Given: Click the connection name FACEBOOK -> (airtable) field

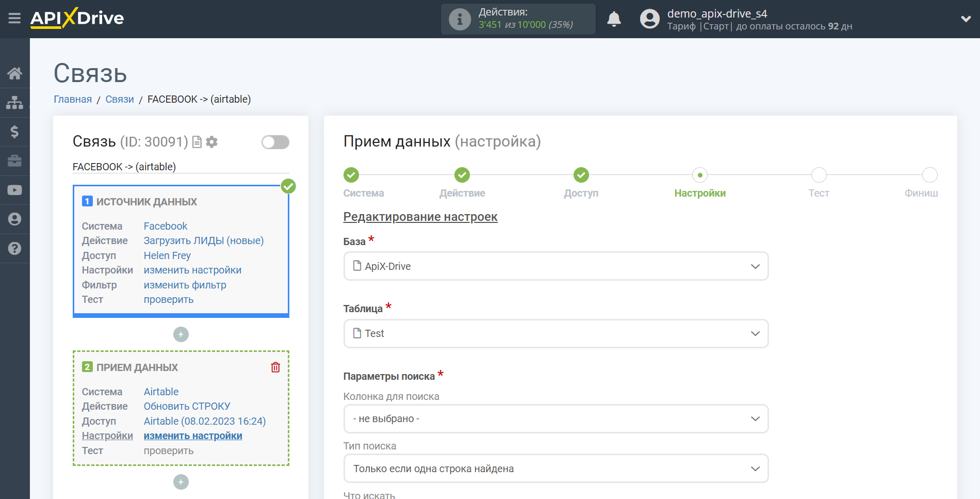Looking at the screenshot, I should 181,167.
